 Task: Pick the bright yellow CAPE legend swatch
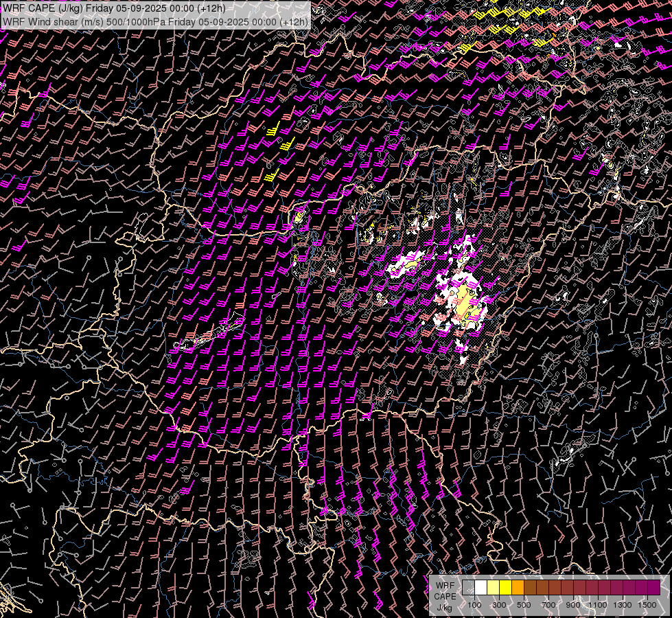(x=506, y=588)
